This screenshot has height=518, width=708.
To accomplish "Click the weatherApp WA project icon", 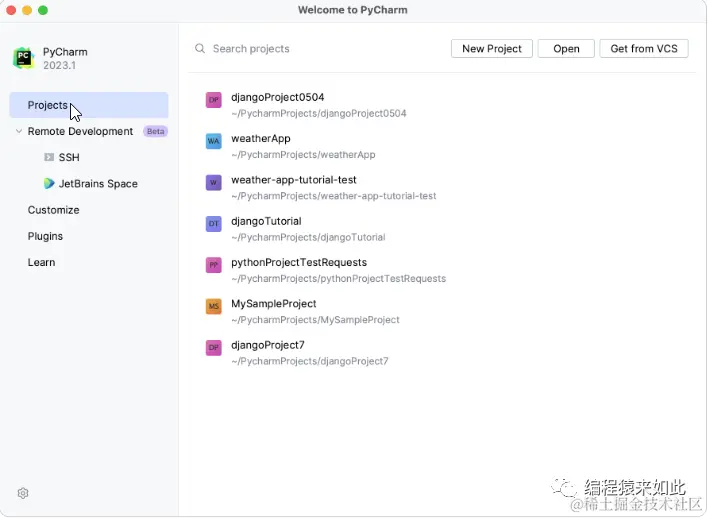I will pos(214,141).
